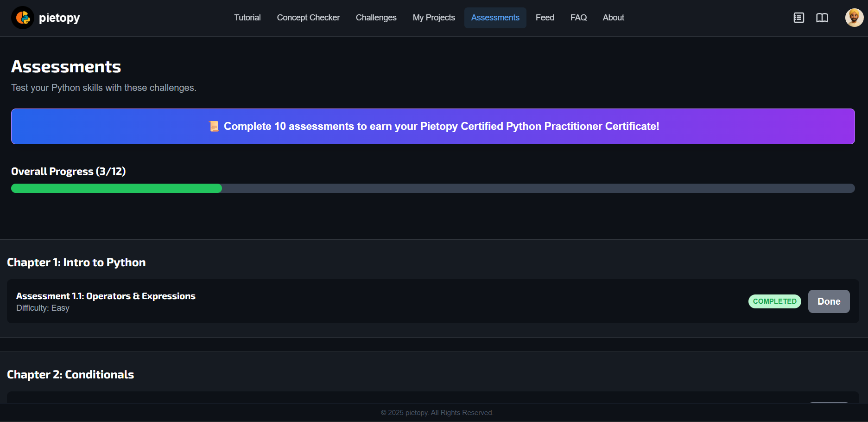Click the COMPLETED badge
This screenshot has width=868, height=422.
coord(774,301)
